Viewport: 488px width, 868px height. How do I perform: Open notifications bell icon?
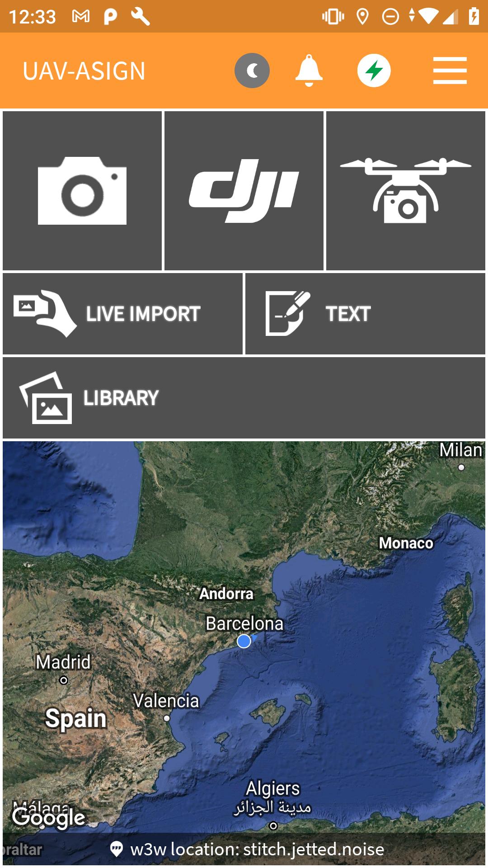[309, 71]
